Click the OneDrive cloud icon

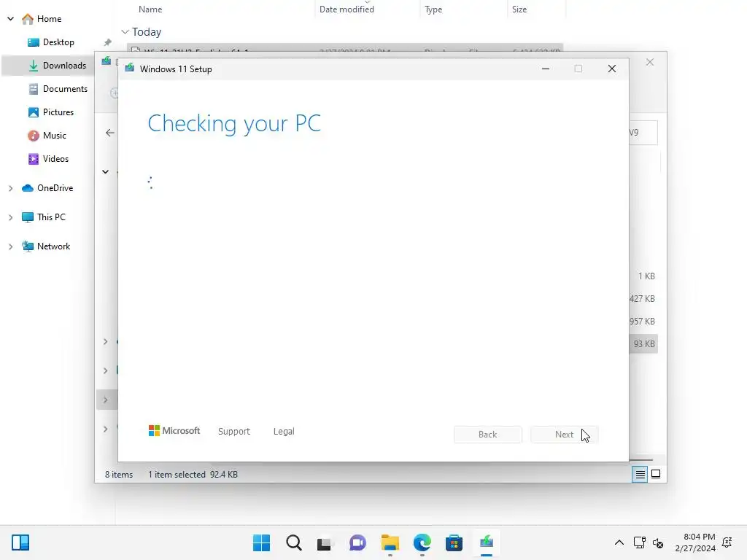[x=28, y=188]
